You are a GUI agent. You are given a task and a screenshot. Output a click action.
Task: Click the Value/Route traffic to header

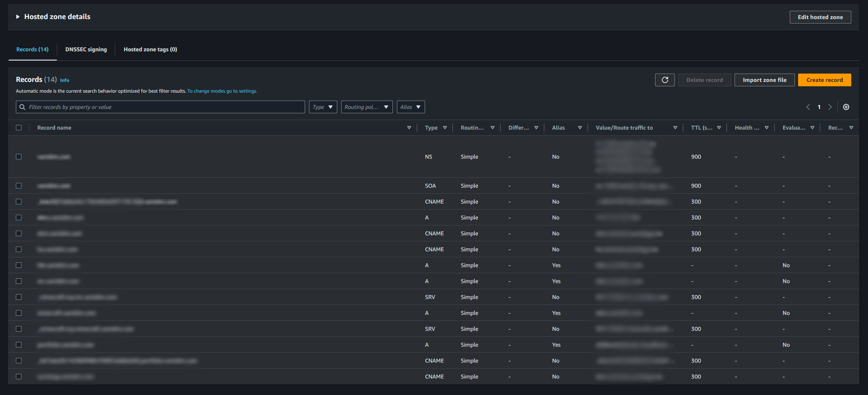coord(624,128)
